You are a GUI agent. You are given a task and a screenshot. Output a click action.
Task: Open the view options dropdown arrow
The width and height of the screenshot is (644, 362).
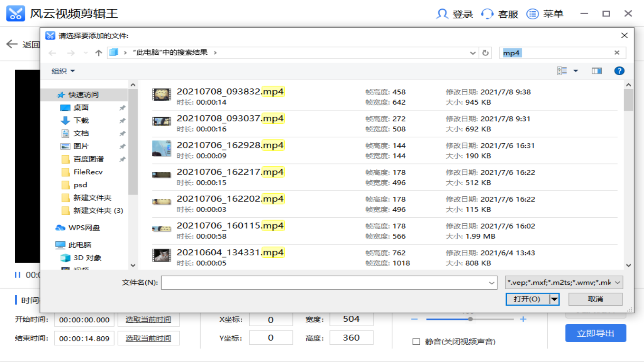[576, 71]
